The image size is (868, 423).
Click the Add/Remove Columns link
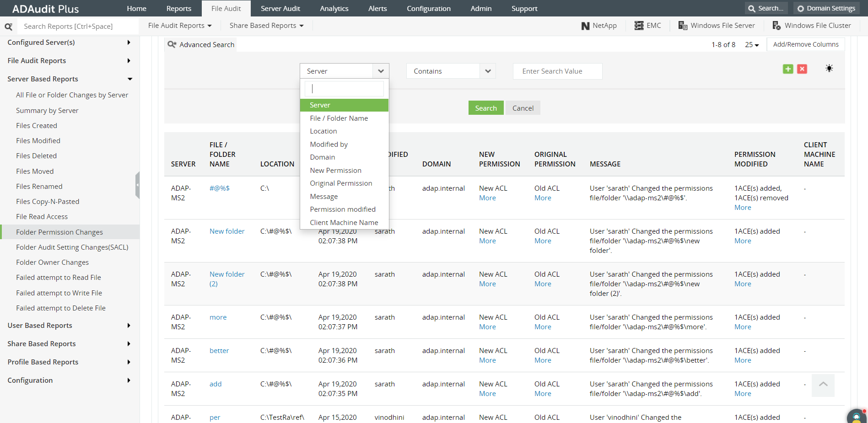[x=805, y=44]
